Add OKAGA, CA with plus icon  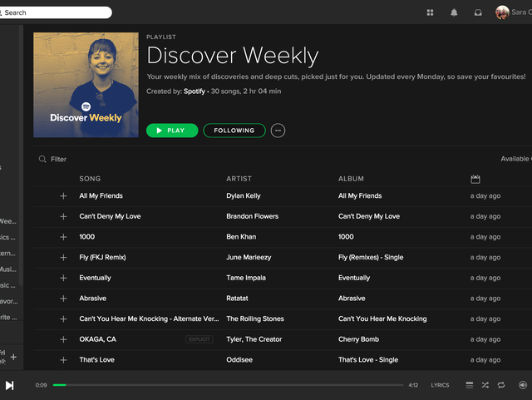coord(63,339)
